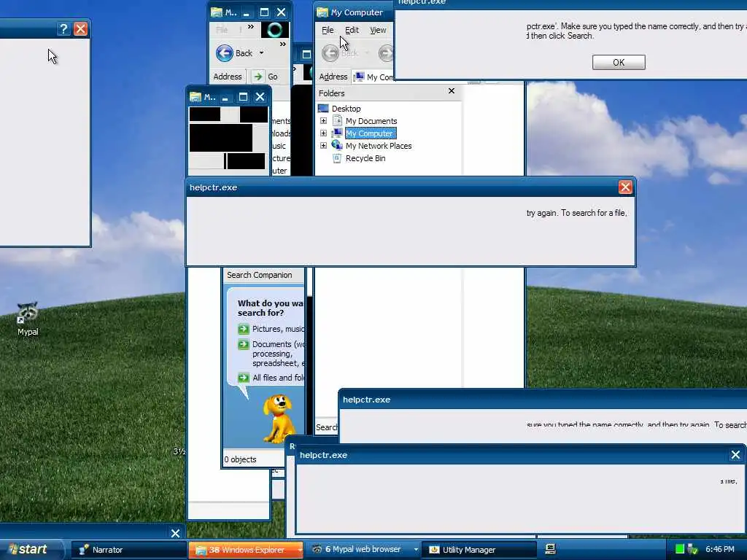Expand the toolbar overflow chevron above the Back dropdown arrow
Screen dimensions: 747x560
pyautogui.click(x=283, y=44)
